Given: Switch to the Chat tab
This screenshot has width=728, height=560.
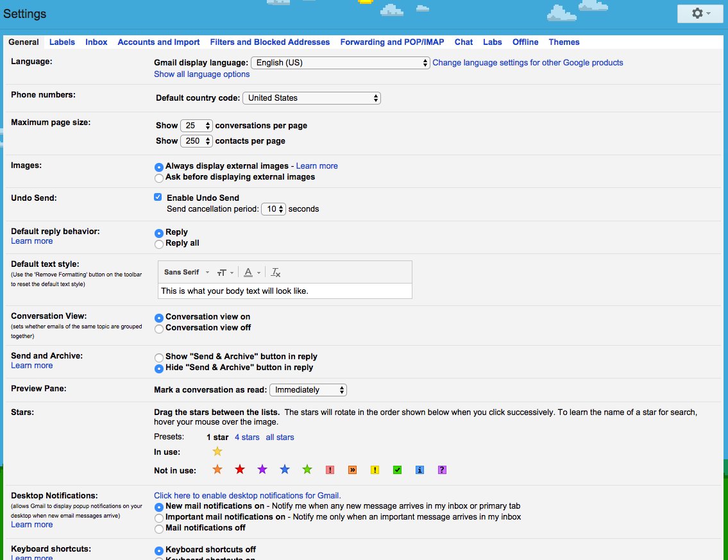Looking at the screenshot, I should pyautogui.click(x=463, y=42).
